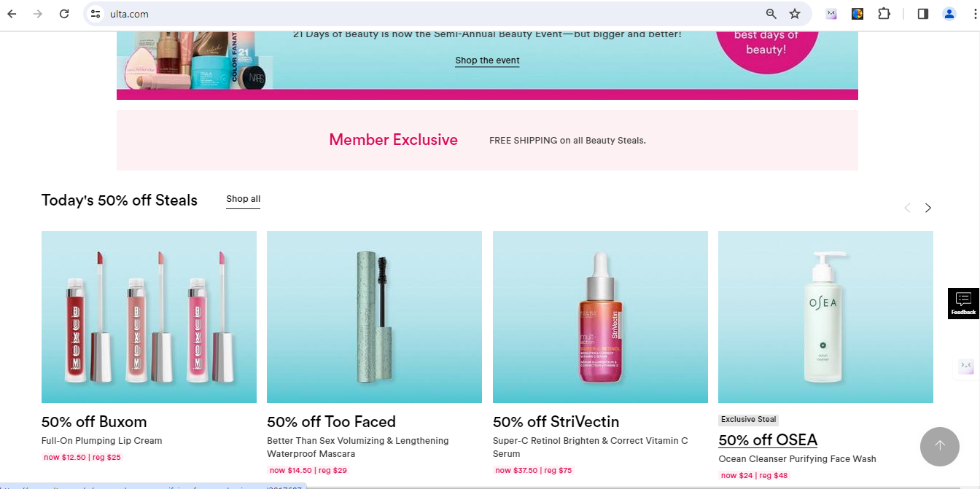Click 'Better Than Sex Volumizing' mascara description

(x=358, y=447)
